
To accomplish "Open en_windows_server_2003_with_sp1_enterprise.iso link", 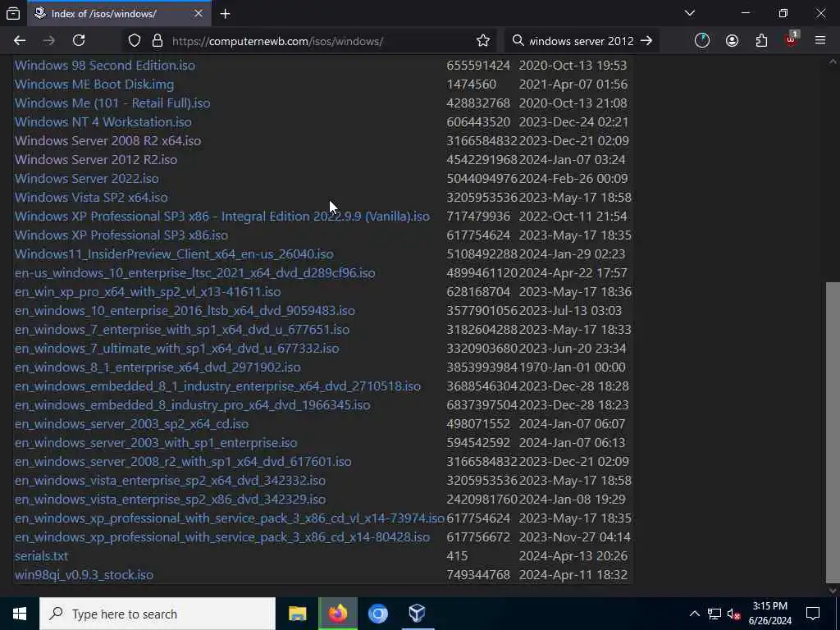I will pos(155,443).
